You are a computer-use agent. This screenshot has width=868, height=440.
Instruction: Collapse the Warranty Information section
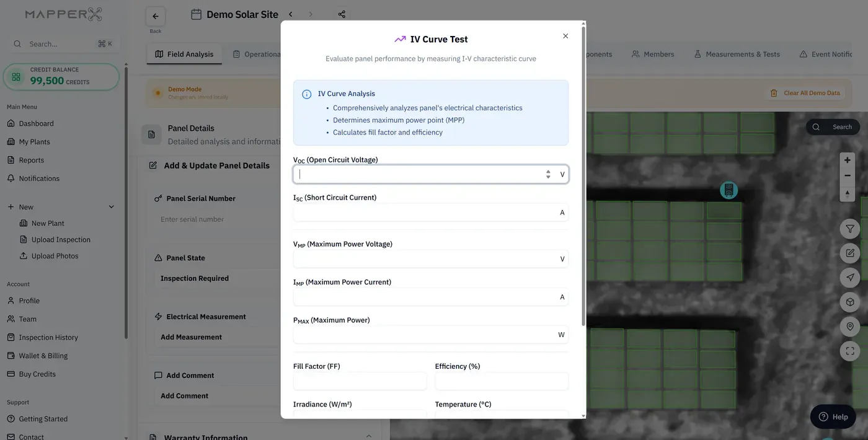[x=369, y=436]
